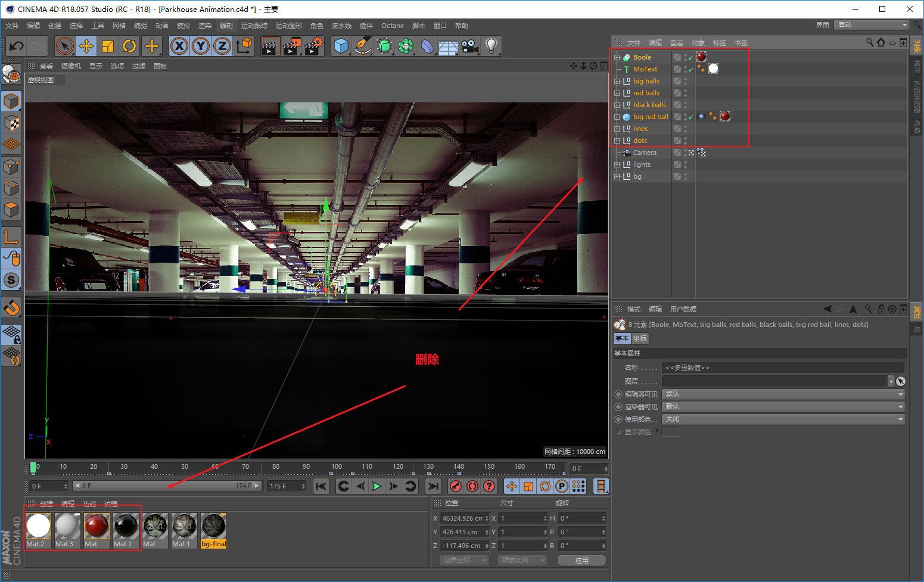
Task: Toggle the big red ball enable checkmark
Action: (691, 117)
